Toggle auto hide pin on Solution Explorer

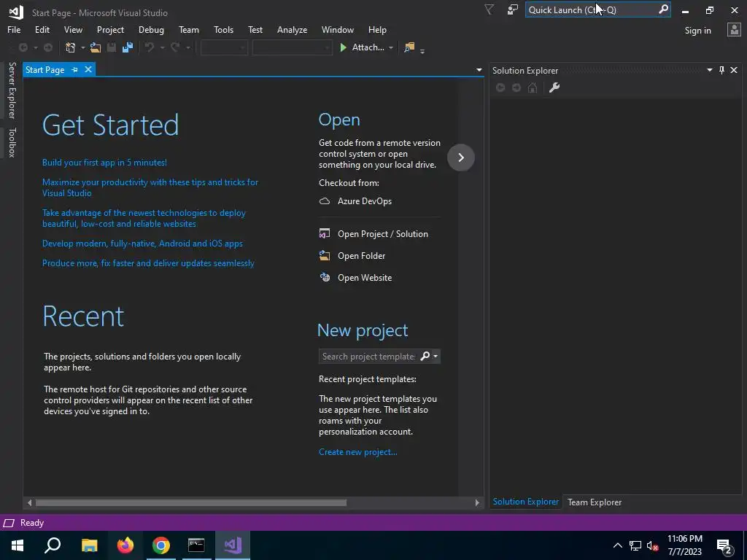(x=721, y=70)
